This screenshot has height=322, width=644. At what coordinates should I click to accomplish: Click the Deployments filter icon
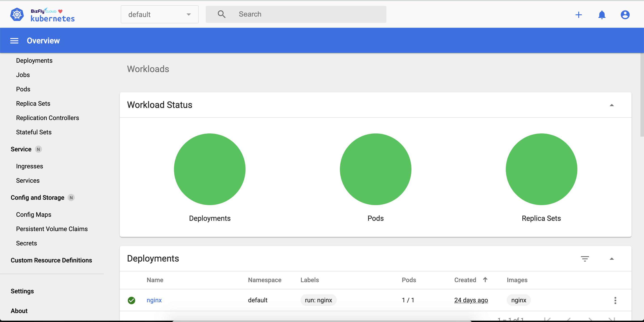click(x=585, y=259)
